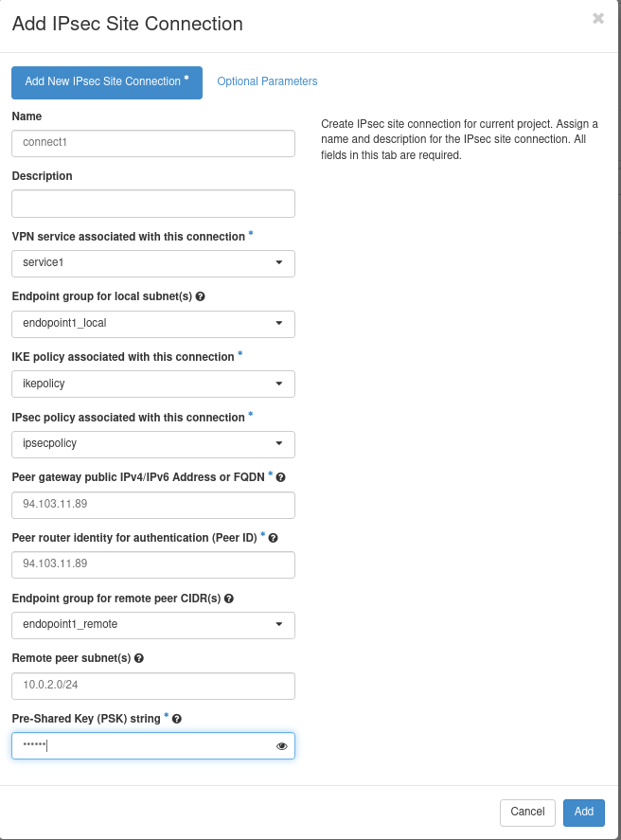Click help icon next to Pre-Shared Key label

point(177,719)
